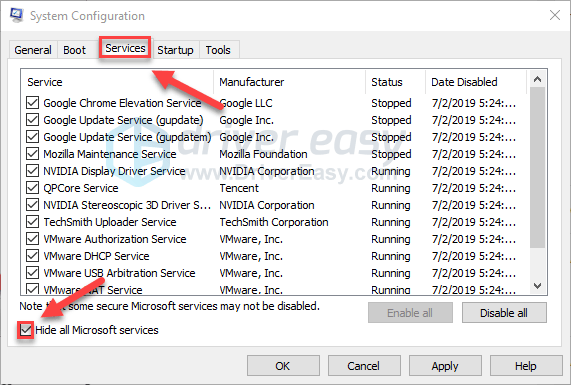Screen dimensions: 571x385
Task: Select the 'Mozilla Foundation' manufacturer cell
Action: point(263,154)
